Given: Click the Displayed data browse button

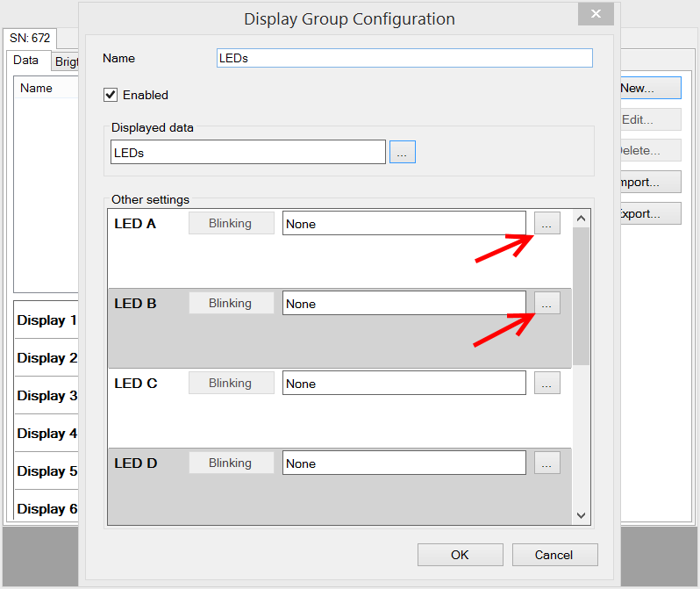Looking at the screenshot, I should pos(402,152).
